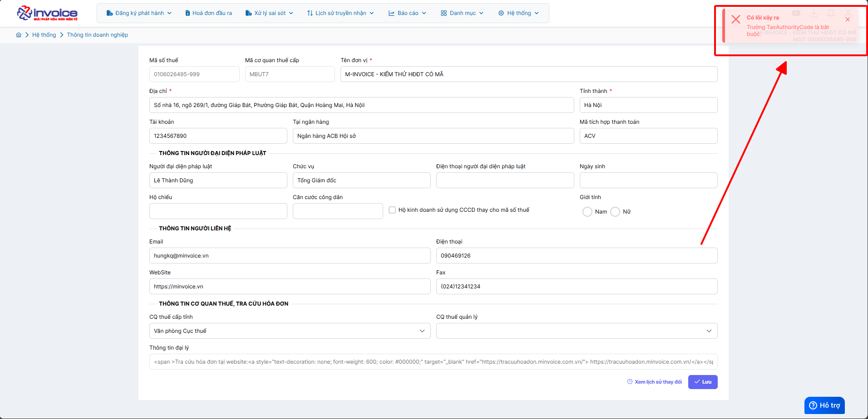Open the empty CQ thuế quản lý dropdown
This screenshot has width=868, height=419.
tap(577, 331)
